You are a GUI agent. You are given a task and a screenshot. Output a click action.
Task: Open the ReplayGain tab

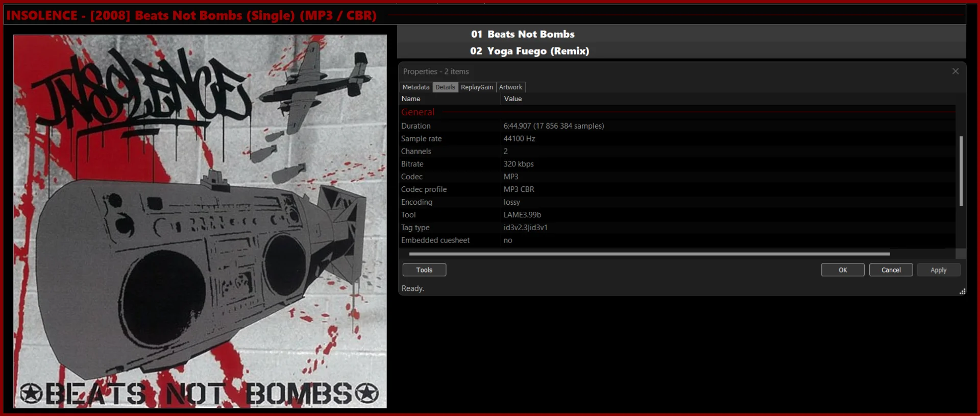(477, 87)
